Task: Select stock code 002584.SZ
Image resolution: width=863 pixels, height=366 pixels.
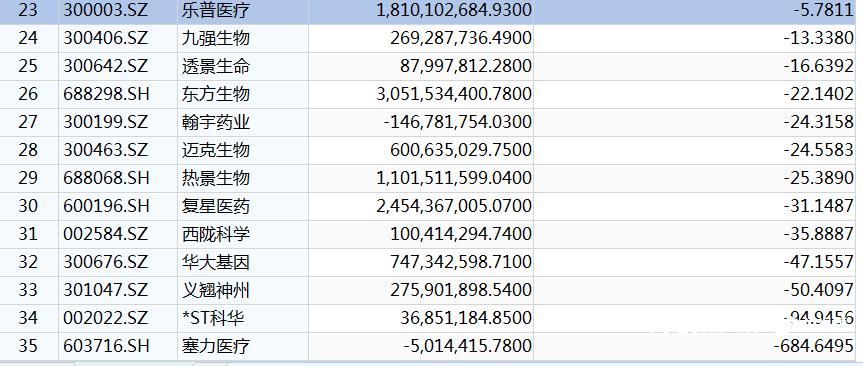Action: pyautogui.click(x=118, y=234)
